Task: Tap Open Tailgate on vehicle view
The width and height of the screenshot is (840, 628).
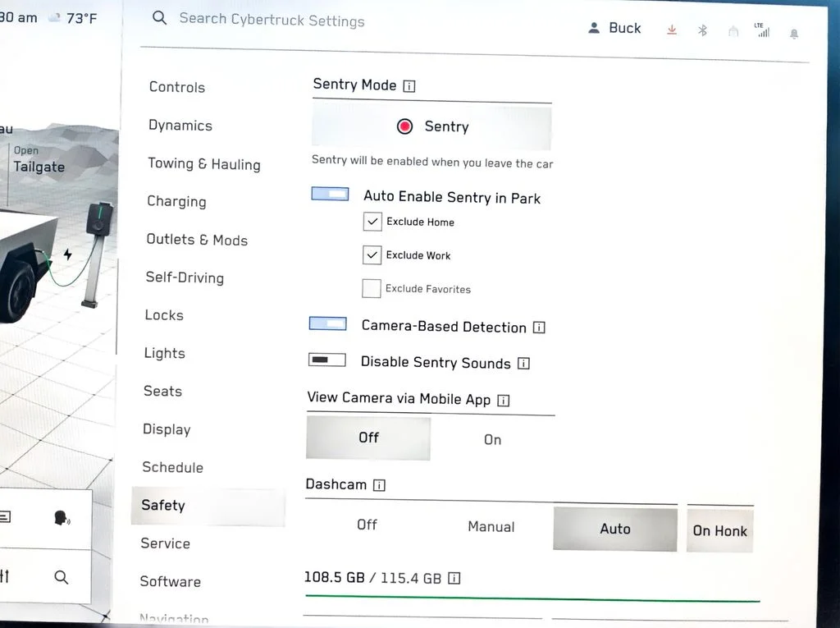Action: (x=39, y=160)
